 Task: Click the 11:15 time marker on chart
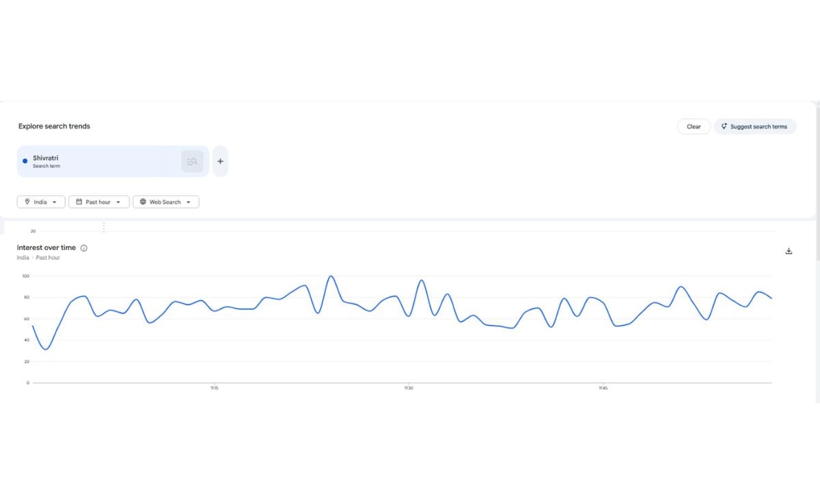(x=215, y=389)
